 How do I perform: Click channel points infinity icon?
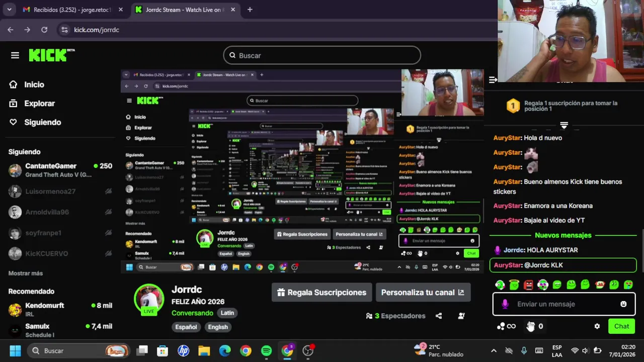click(x=506, y=326)
